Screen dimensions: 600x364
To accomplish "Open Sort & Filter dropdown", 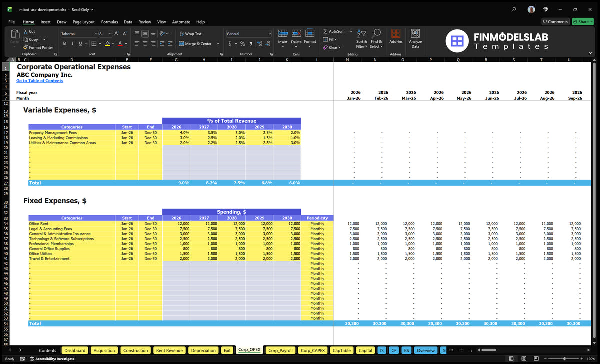I will coord(362,38).
